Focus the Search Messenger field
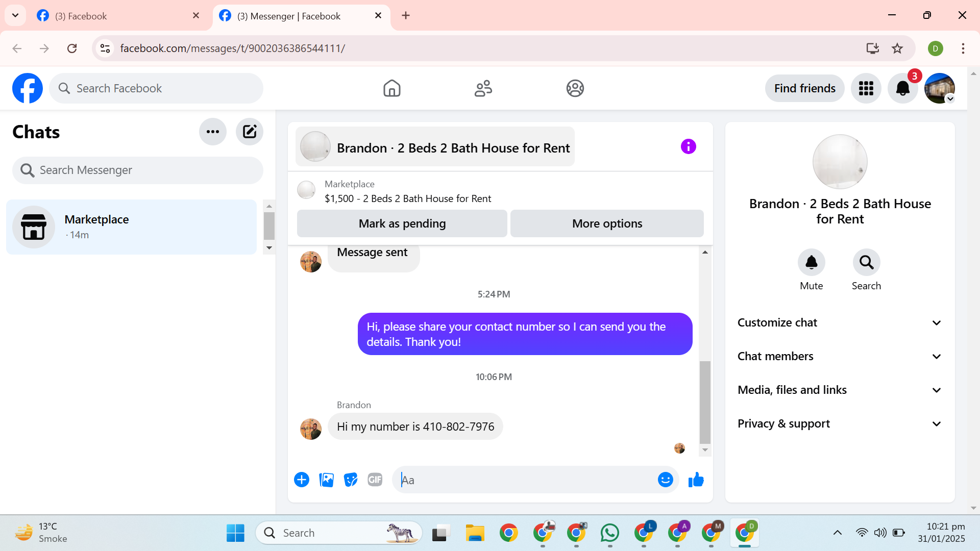Image resolution: width=980 pixels, height=551 pixels. click(x=138, y=170)
